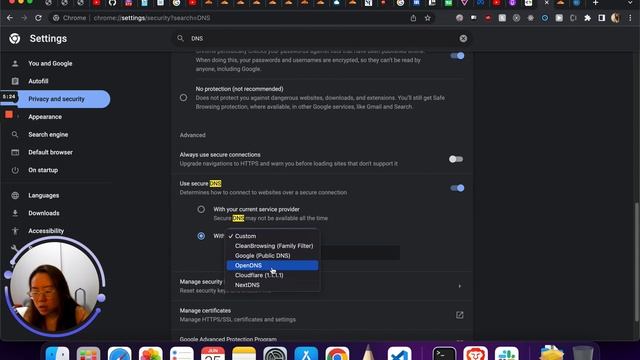The width and height of the screenshot is (640, 360).
Task: Open Launchpad from the Dock
Action: (x=88, y=353)
